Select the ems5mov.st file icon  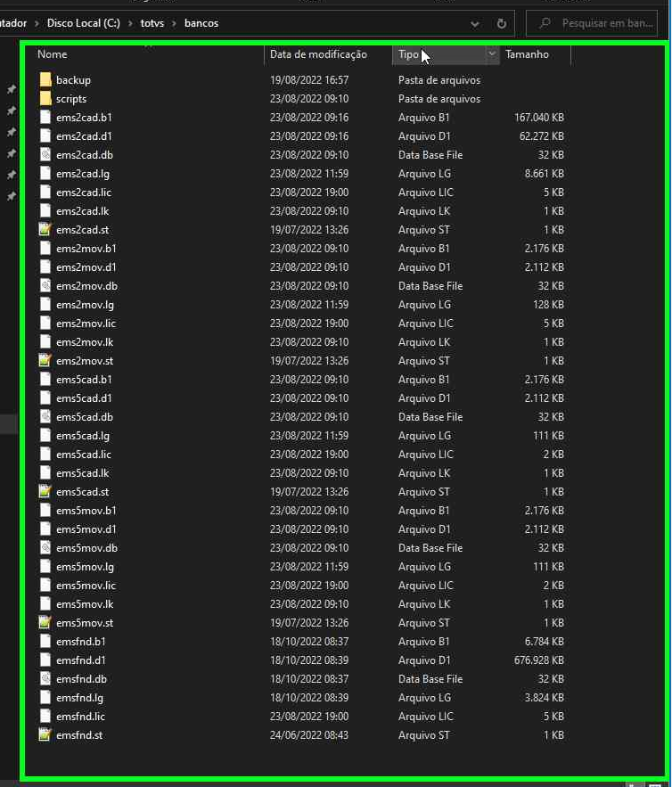(x=45, y=622)
